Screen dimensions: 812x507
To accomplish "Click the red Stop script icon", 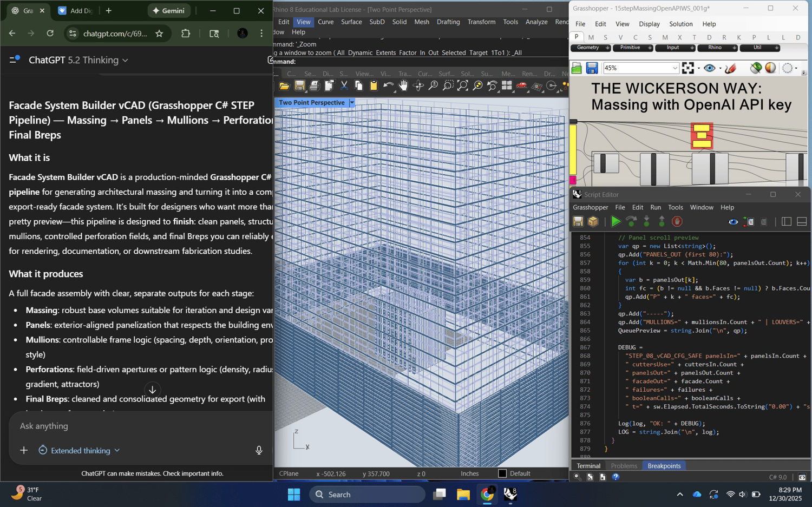I will [677, 221].
